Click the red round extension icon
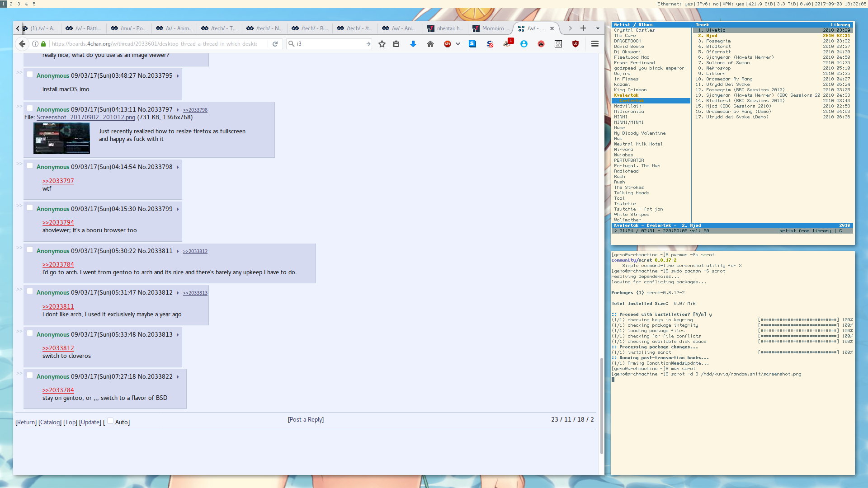Image resolution: width=868 pixels, height=488 pixels. coord(541,44)
